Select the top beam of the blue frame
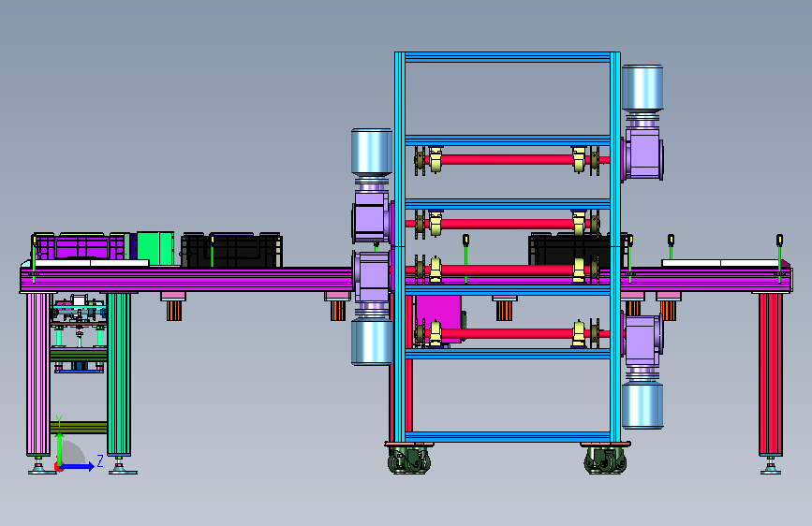812x526 pixels. pyautogui.click(x=507, y=57)
